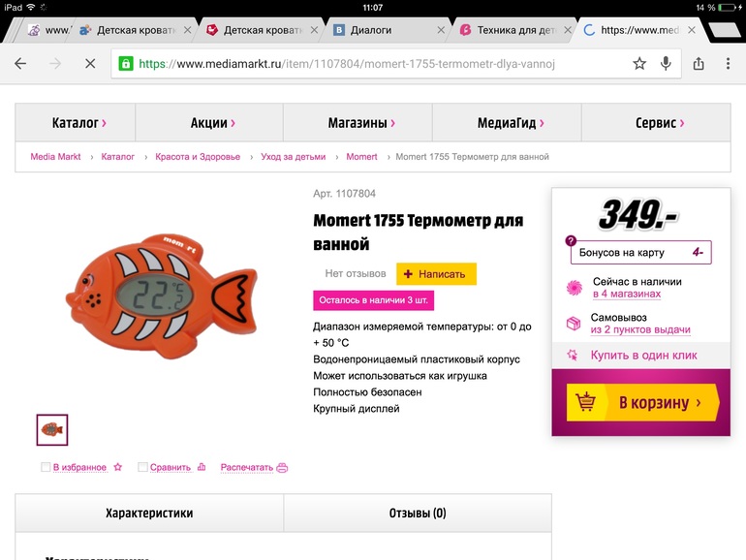Activate voice search microphone icon

click(667, 64)
